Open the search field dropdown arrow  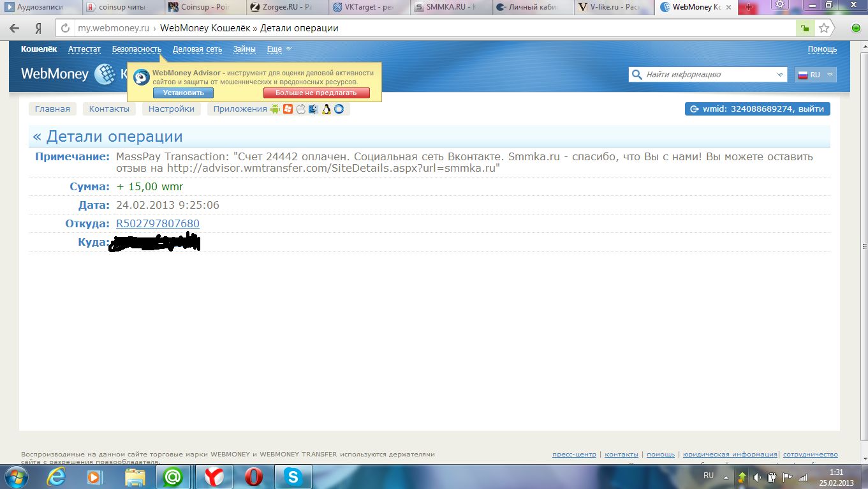781,75
